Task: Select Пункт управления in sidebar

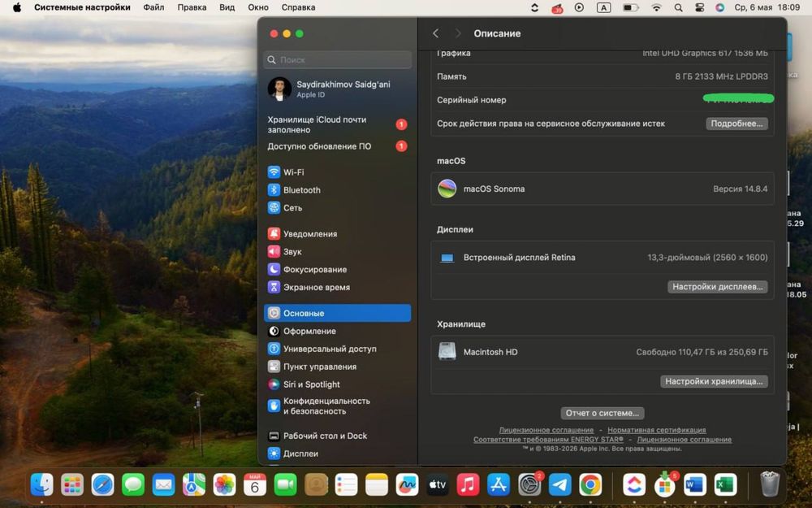Action: pyautogui.click(x=337, y=367)
